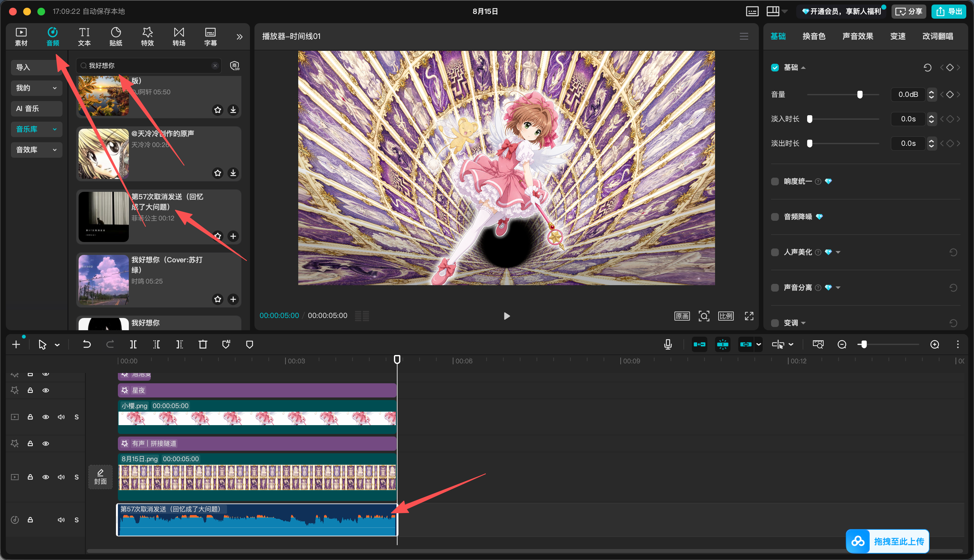
Task: Collapse the 基础 section arrow
Action: click(x=804, y=68)
